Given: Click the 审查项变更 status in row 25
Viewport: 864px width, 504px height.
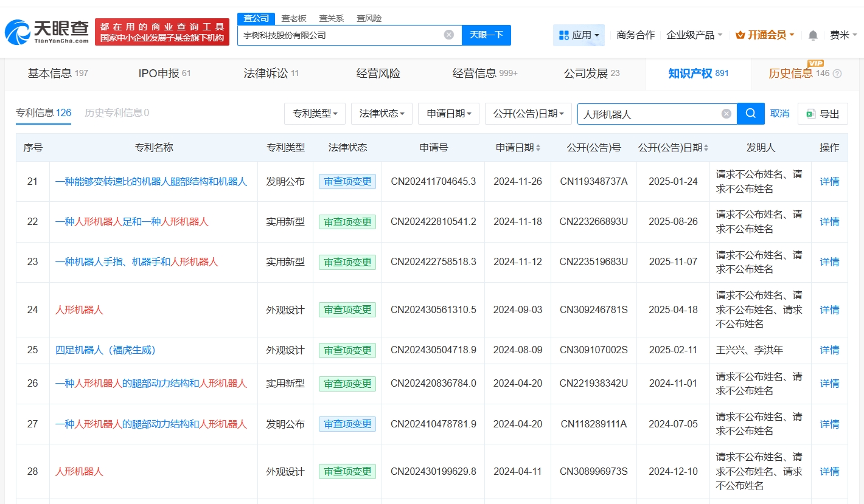Looking at the screenshot, I should (347, 350).
